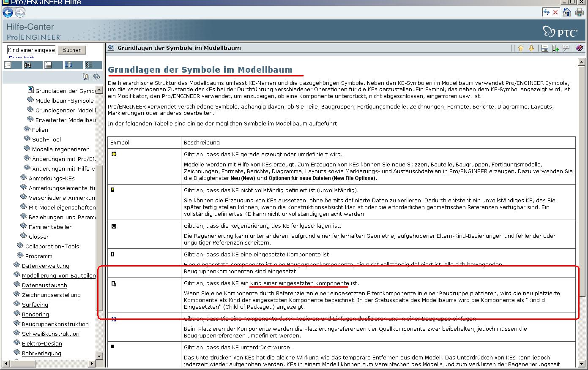The height and width of the screenshot is (370, 588).
Task: Open the bookmarks tab
Action: 74,65
